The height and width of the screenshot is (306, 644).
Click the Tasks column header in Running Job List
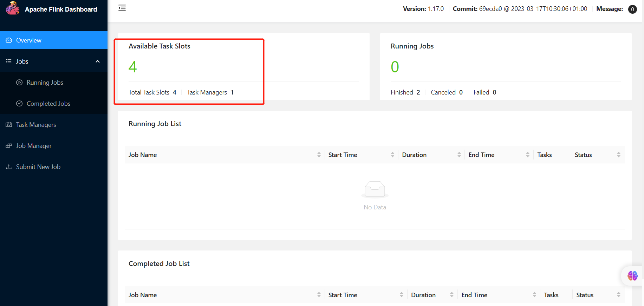(544, 155)
